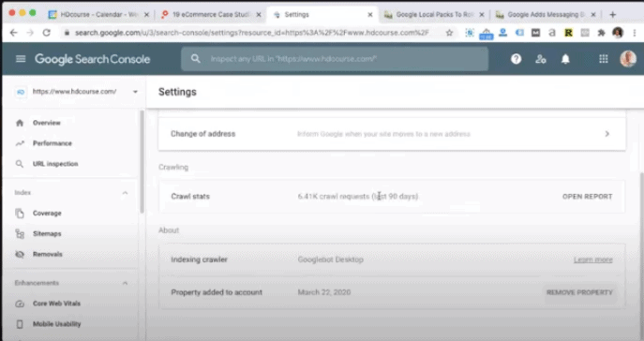Open a new browser tab with plus
Viewport: 644px width, 341px height.
tap(613, 15)
